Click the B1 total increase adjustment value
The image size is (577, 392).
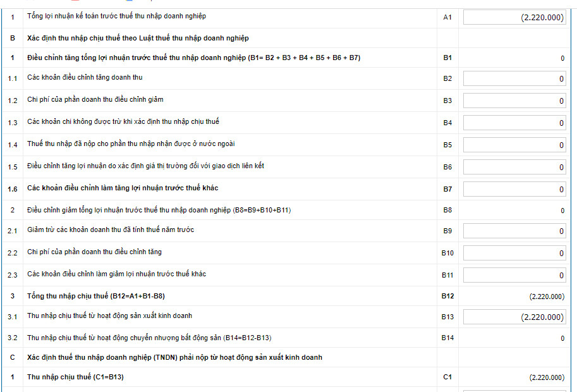(562, 59)
